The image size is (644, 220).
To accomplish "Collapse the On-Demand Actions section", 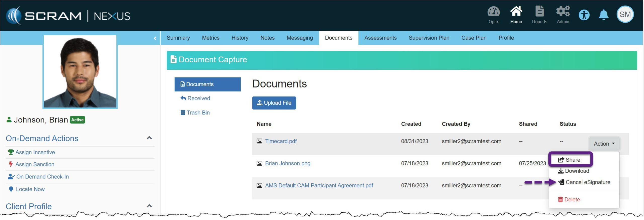I will [x=149, y=138].
